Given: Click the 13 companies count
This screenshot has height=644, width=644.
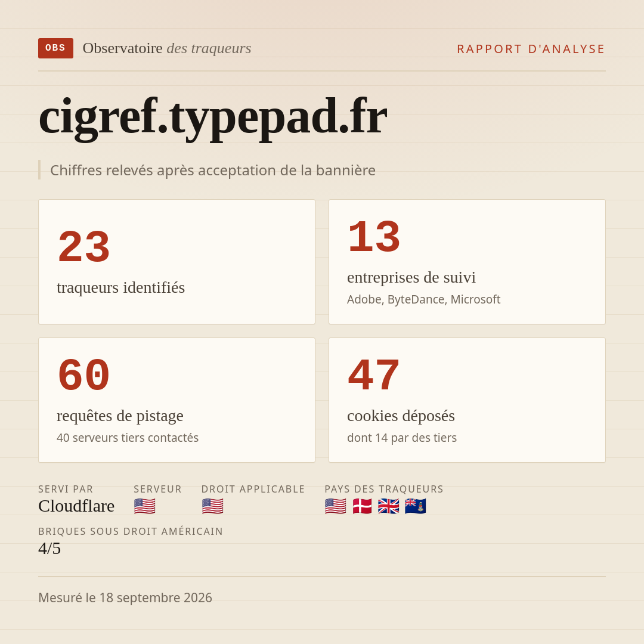Looking at the screenshot, I should pos(374,237).
